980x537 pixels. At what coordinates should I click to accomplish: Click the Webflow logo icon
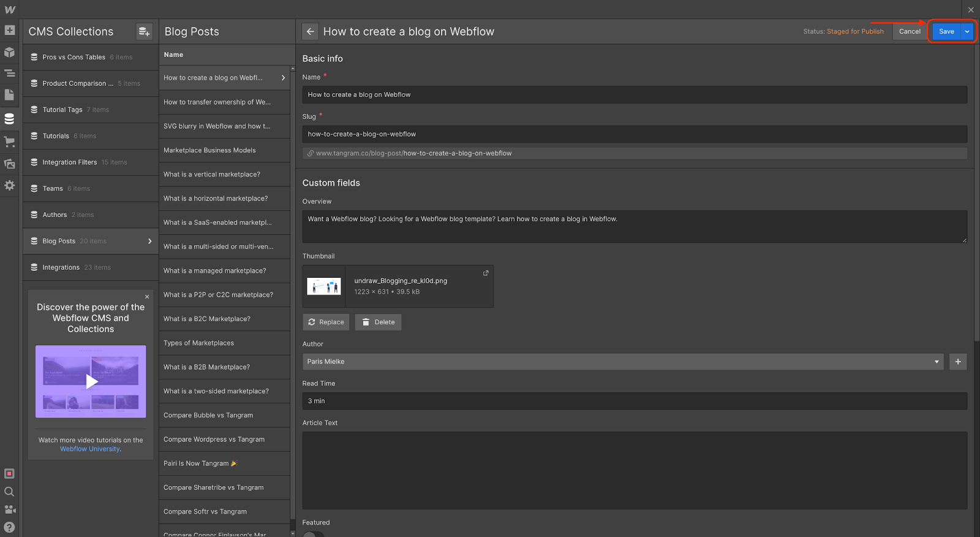point(10,9)
